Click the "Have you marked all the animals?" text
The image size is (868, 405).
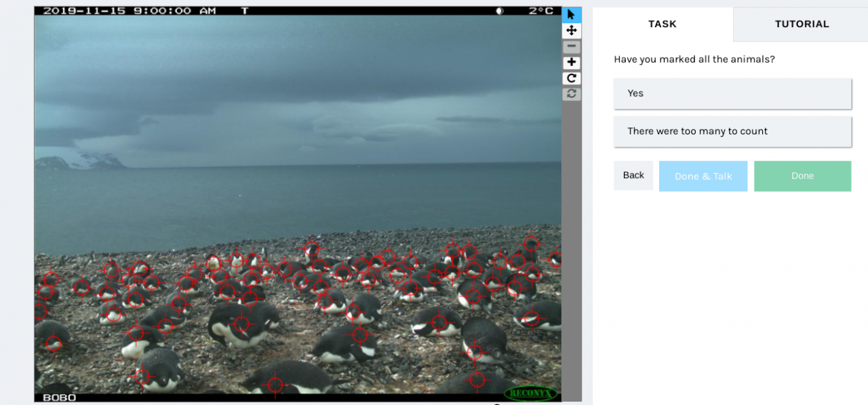(x=694, y=60)
